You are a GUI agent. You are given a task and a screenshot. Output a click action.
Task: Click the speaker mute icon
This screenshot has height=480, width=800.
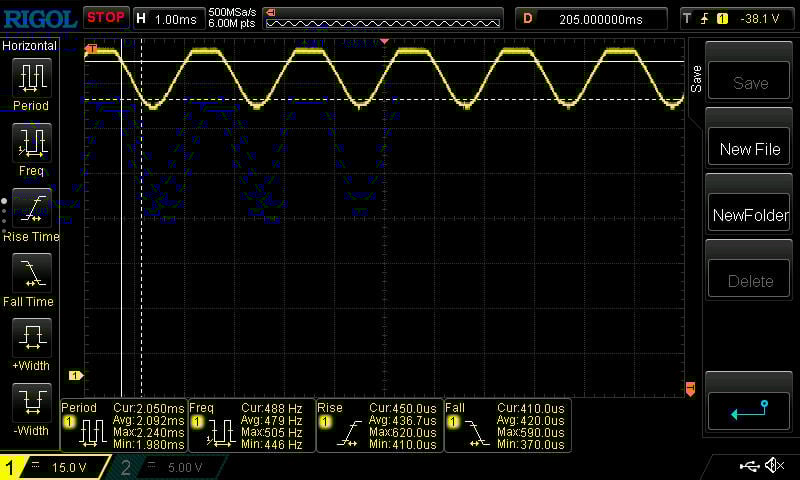tap(774, 466)
